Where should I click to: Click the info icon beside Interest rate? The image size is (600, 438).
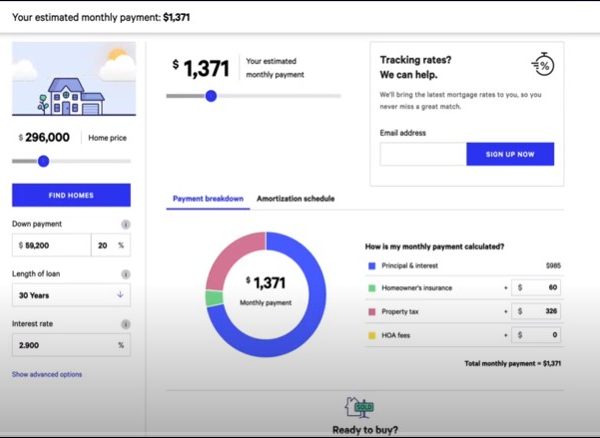point(126,324)
